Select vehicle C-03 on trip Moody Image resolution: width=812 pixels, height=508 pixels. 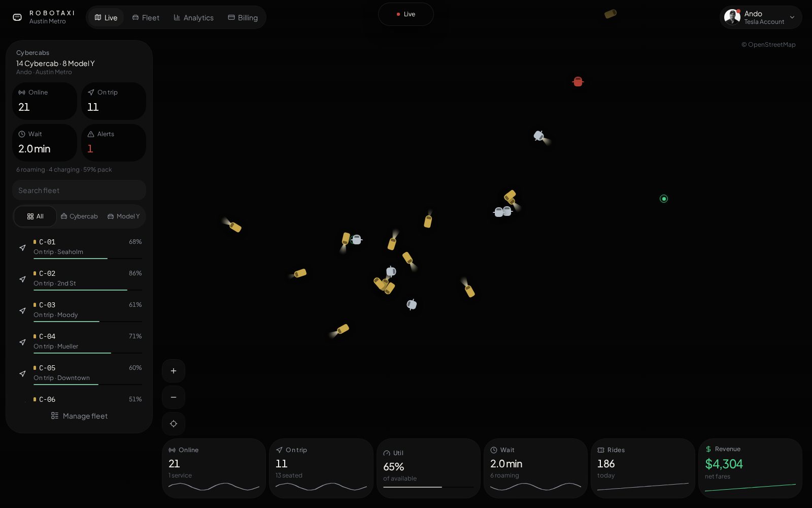79,310
